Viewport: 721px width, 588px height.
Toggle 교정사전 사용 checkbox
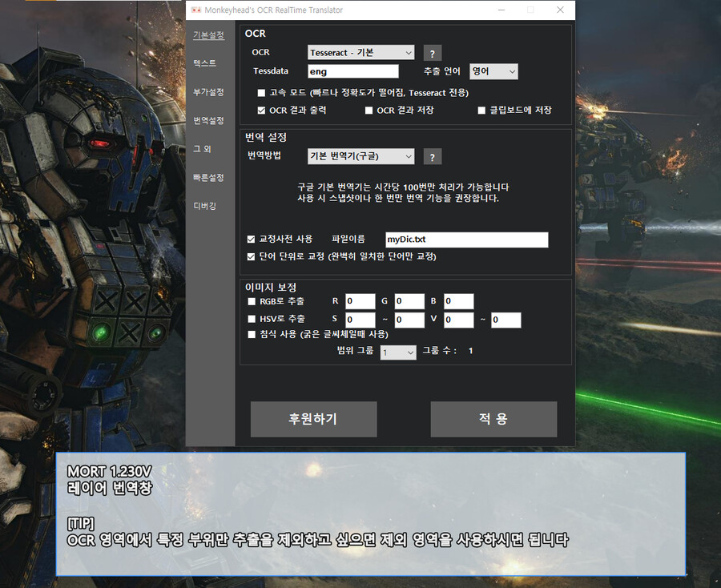point(251,239)
